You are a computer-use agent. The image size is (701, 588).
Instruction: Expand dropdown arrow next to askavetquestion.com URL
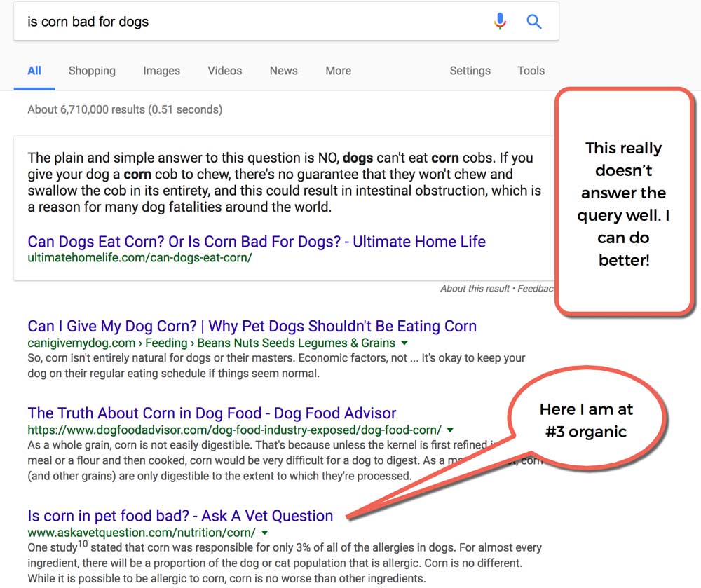point(265,533)
